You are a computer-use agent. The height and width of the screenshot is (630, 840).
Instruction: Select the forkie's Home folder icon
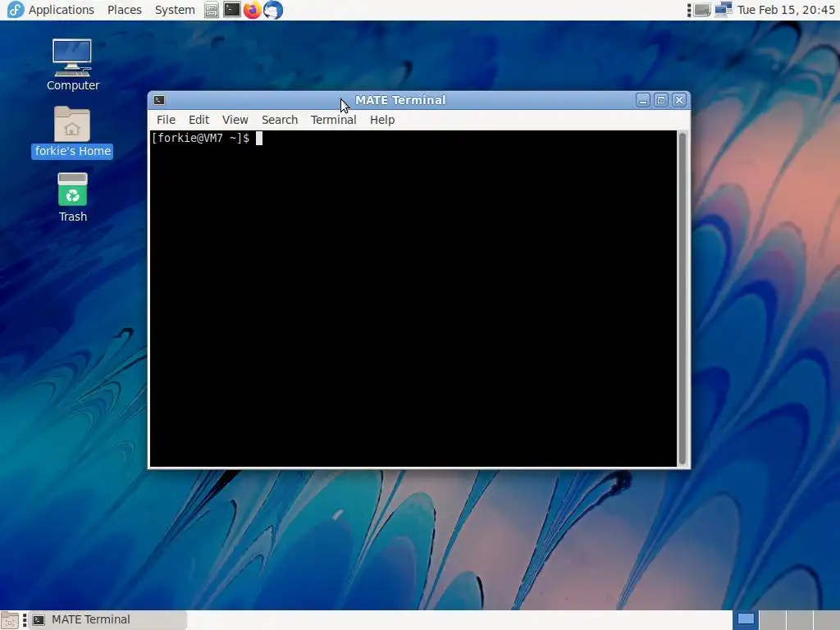click(x=72, y=132)
